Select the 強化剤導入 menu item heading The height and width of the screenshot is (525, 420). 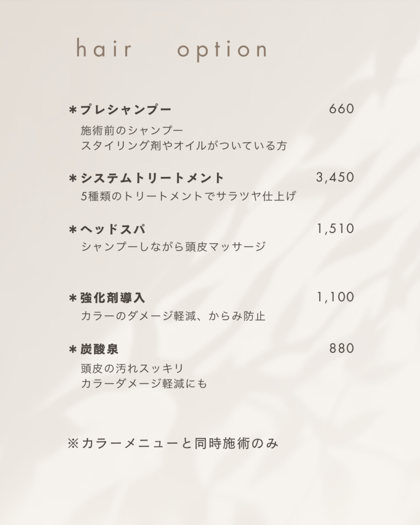pyautogui.click(x=113, y=298)
